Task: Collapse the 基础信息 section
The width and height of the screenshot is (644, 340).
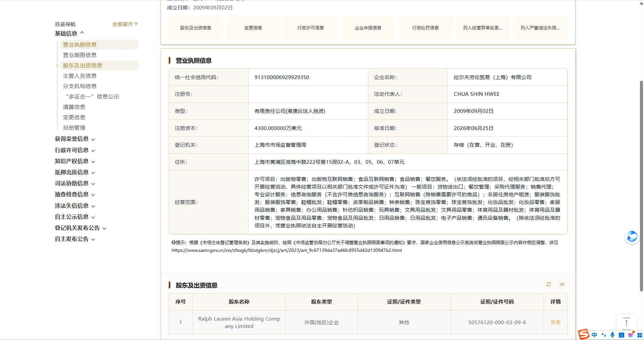Action: [x=69, y=33]
